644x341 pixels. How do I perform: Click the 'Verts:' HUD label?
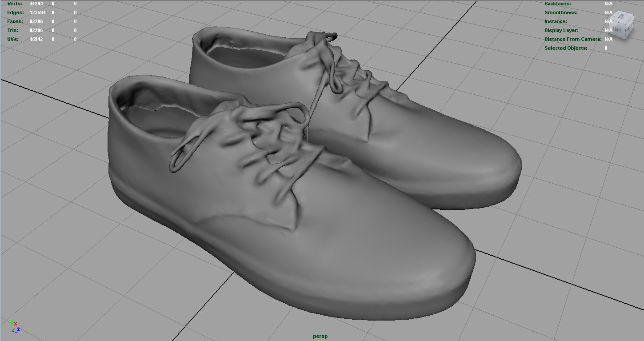click(15, 4)
